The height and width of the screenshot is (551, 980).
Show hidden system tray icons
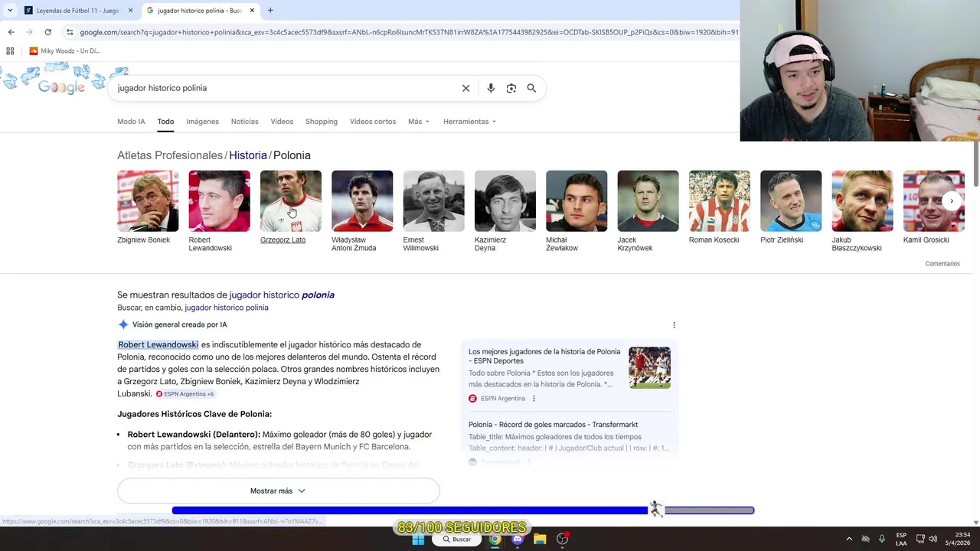[848, 539]
